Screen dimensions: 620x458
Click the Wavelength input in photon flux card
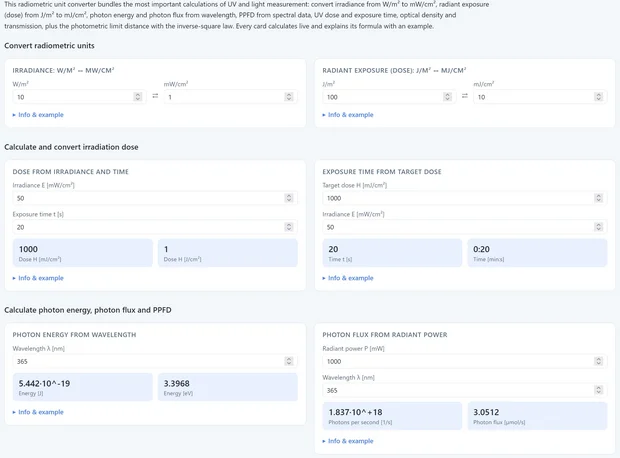(464, 390)
